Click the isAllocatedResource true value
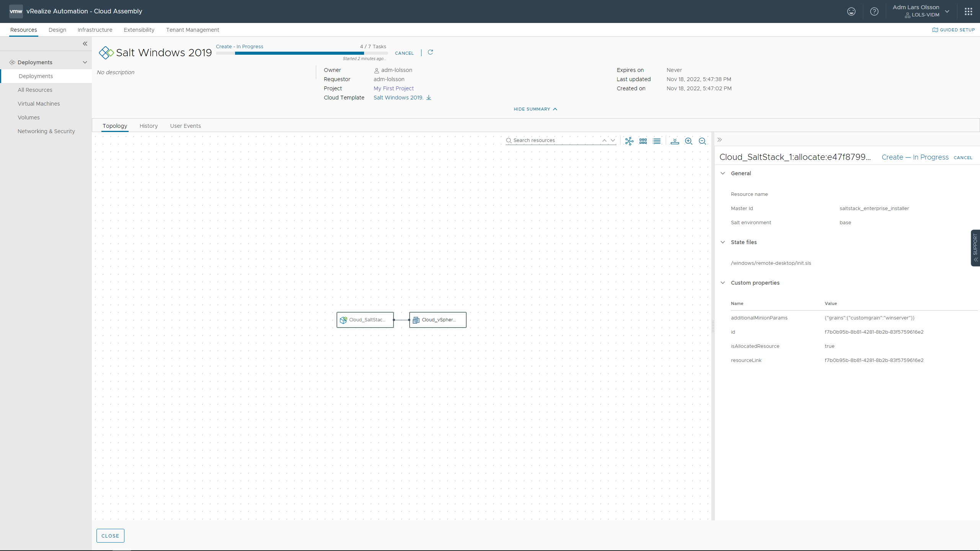 click(830, 346)
